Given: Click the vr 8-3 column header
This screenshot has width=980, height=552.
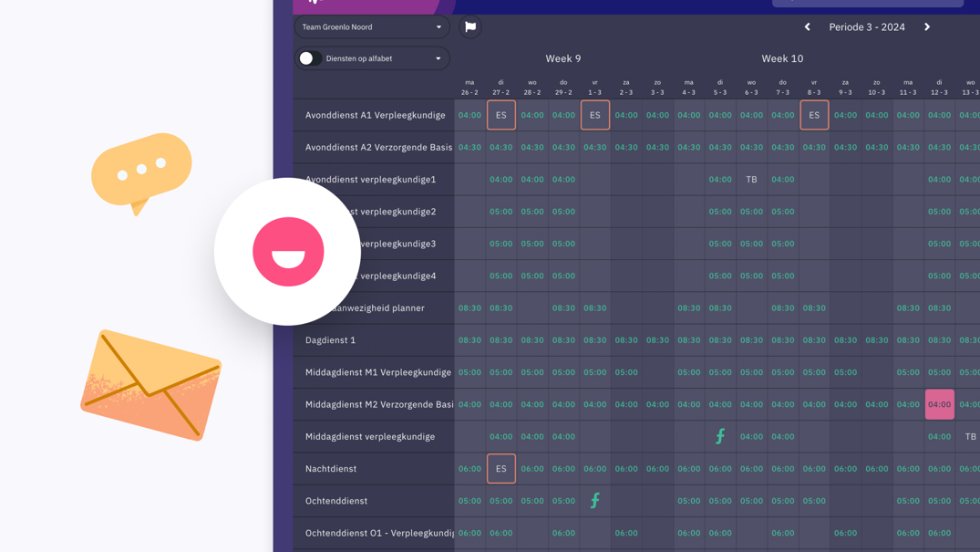Looking at the screenshot, I should coord(814,87).
